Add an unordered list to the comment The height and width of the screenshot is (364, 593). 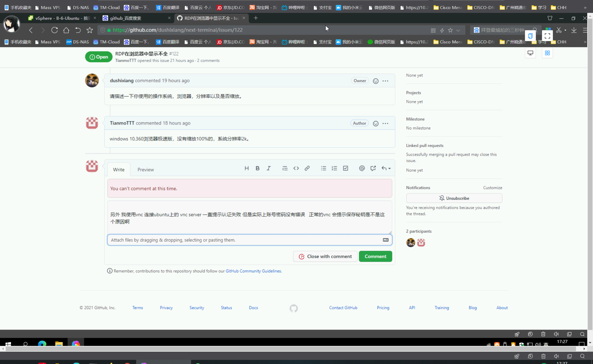pyautogui.click(x=323, y=168)
